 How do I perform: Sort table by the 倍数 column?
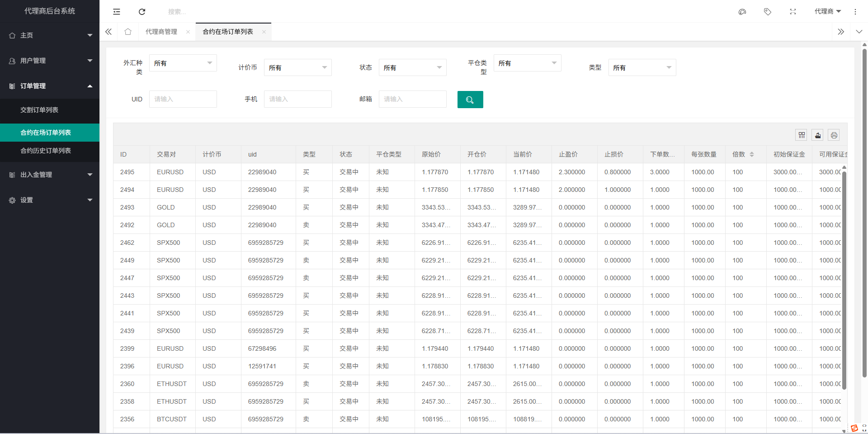pos(751,154)
